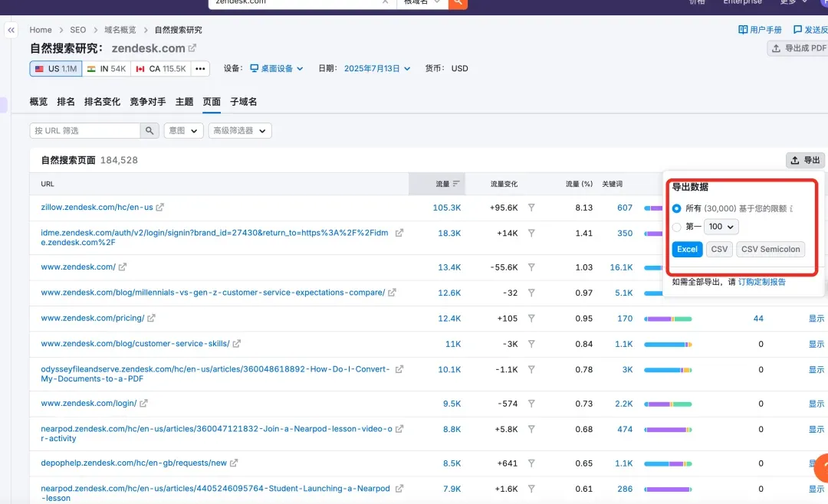Collapse the sidebar with double-chevron icon
Image resolution: width=828 pixels, height=504 pixels.
point(11,30)
